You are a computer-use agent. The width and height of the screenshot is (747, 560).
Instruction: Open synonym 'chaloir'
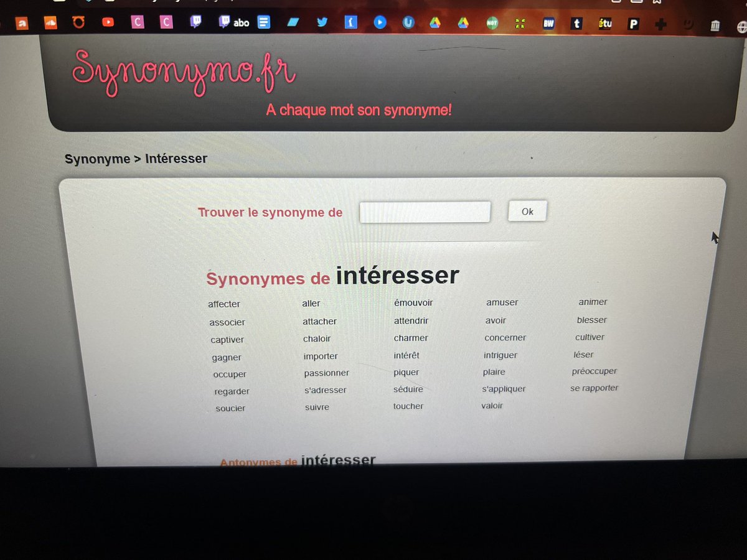[317, 339]
